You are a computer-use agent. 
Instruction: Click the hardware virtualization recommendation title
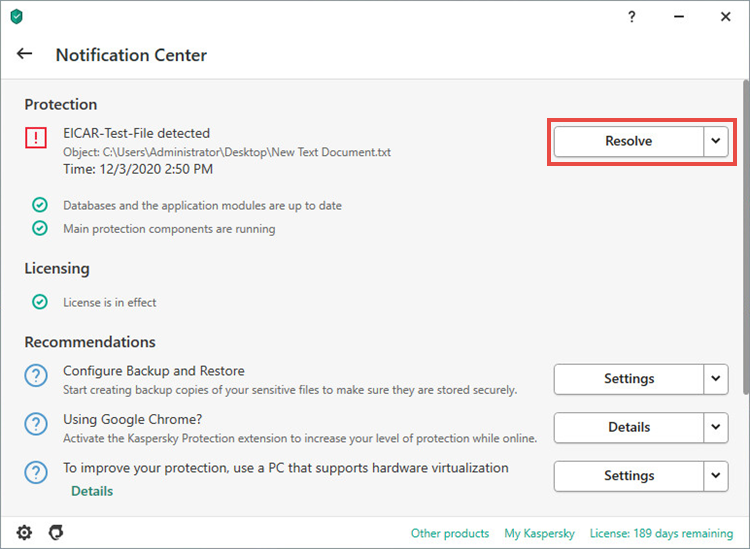click(286, 468)
